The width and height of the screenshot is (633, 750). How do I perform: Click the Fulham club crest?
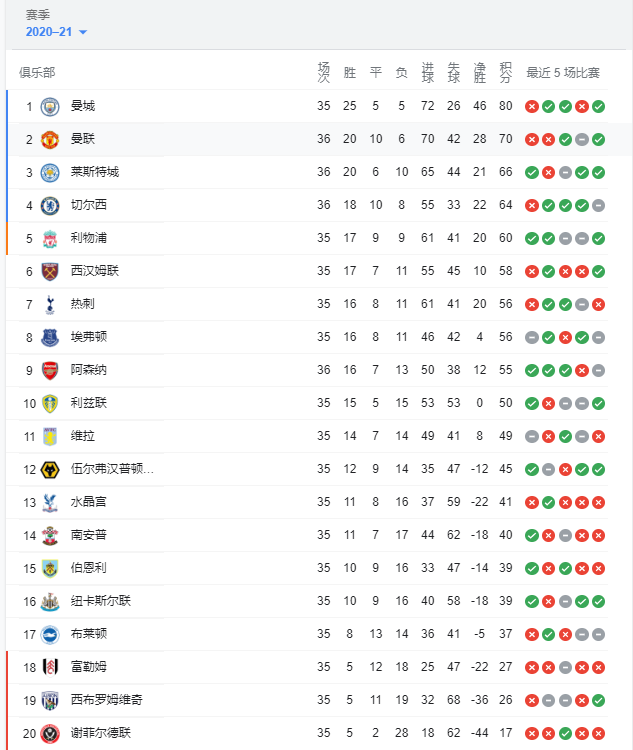click(x=50, y=667)
